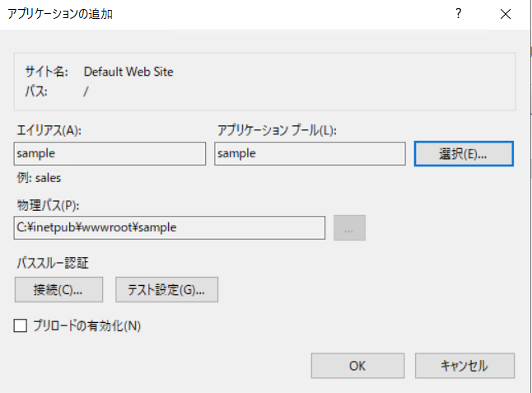Viewport: 532px width, 393px height.
Task: Click the サイト名: label
Action: [46, 72]
